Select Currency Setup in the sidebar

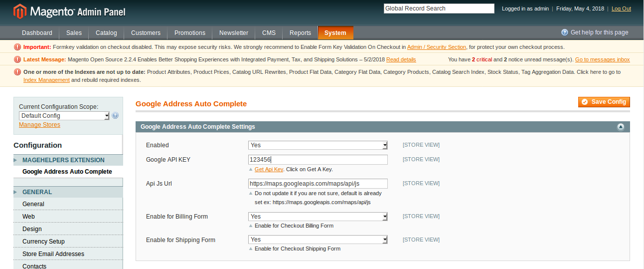click(x=43, y=242)
